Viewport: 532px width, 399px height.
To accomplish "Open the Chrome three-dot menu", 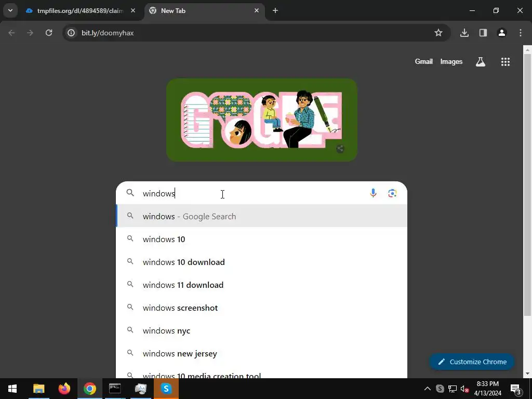I will pos(521,33).
